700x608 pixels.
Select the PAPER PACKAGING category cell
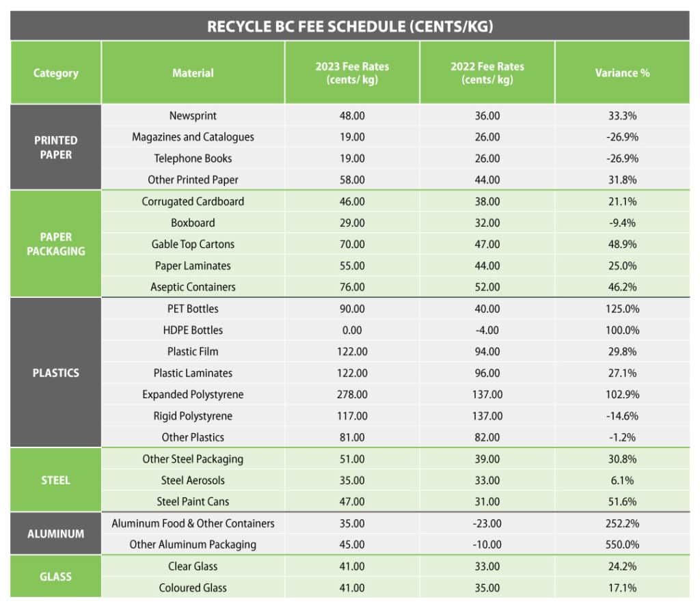[56, 244]
